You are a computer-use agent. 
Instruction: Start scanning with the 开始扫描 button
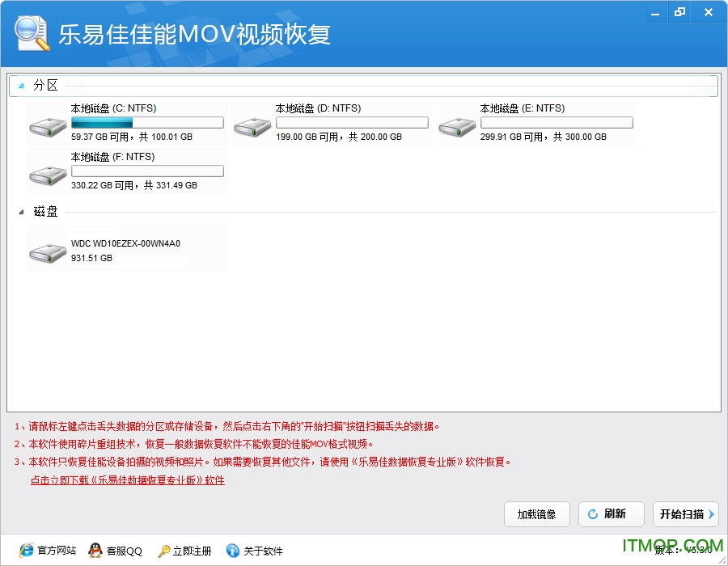[685, 514]
